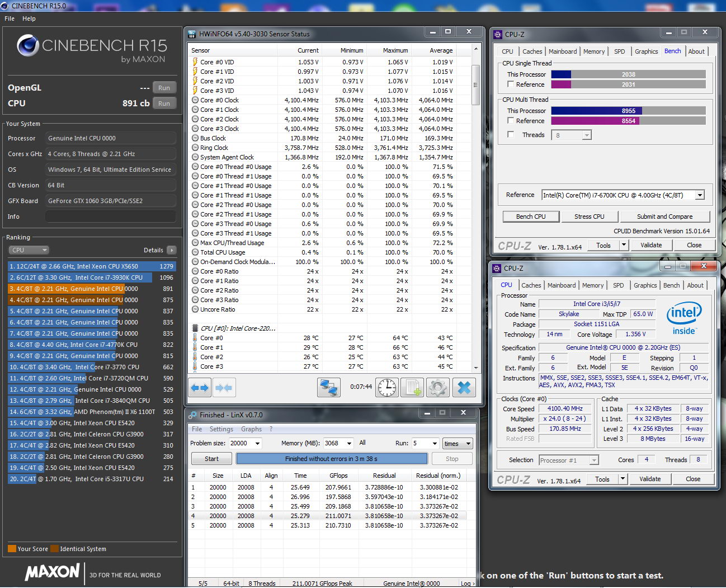Open the Tools dropdown arrow in CPU-Z Bench window
Image resolution: width=726 pixels, height=588 pixels.
click(624, 245)
